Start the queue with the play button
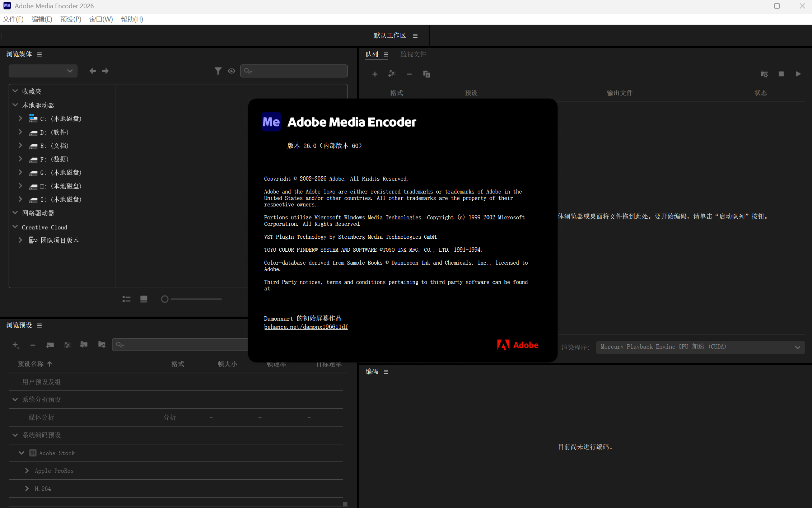The image size is (812, 508). 798,74
